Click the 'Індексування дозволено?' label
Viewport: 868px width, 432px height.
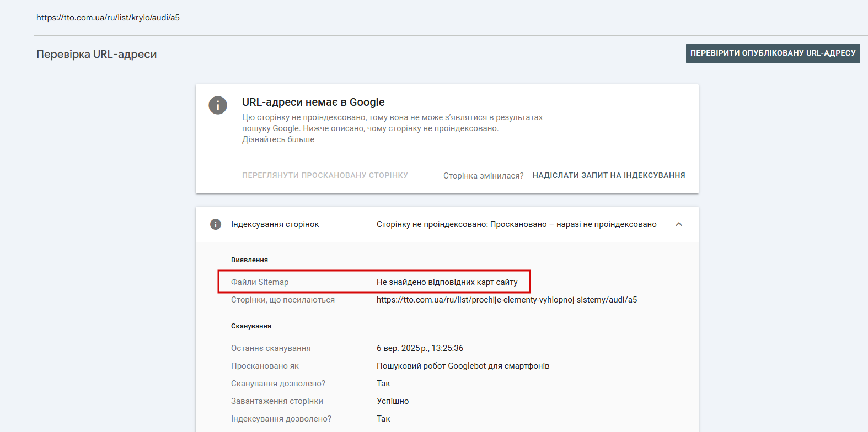tap(281, 419)
